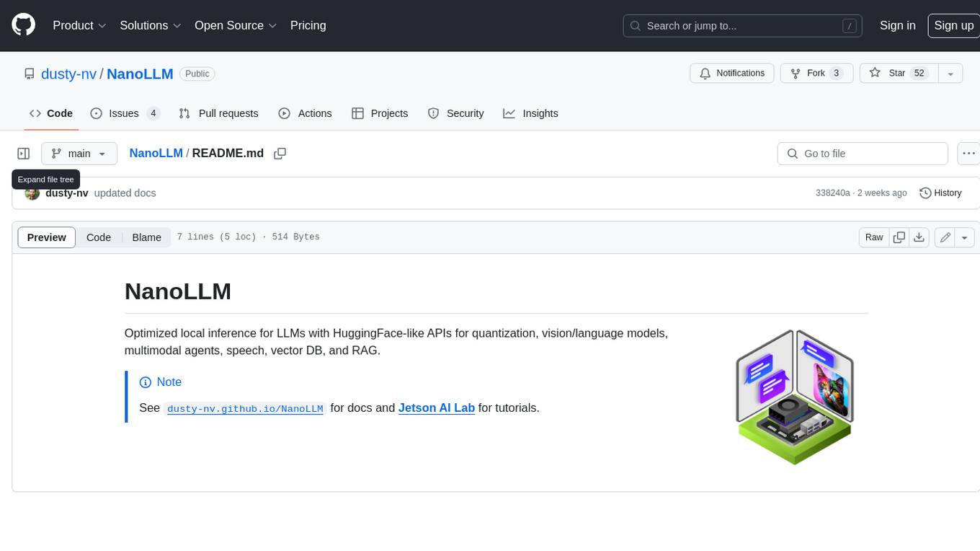This screenshot has width=980, height=551.
Task: Open more edit options dropdown arrow
Action: (966, 237)
